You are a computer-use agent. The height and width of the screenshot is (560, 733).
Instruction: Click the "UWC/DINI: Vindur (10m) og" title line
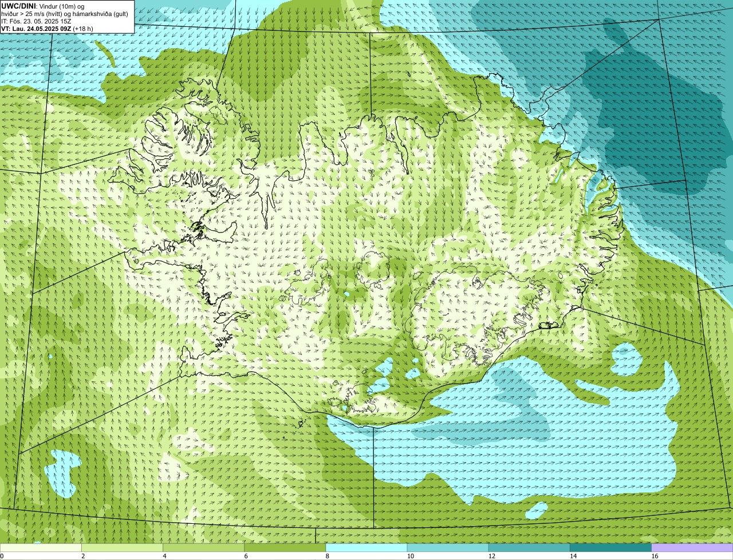43,6
